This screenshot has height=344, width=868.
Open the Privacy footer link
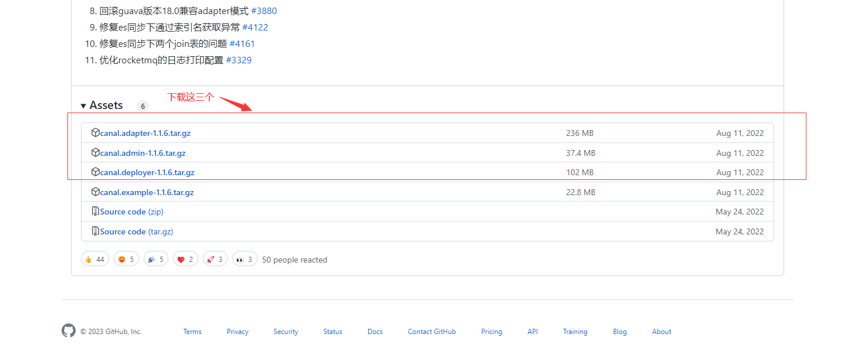pyautogui.click(x=238, y=332)
